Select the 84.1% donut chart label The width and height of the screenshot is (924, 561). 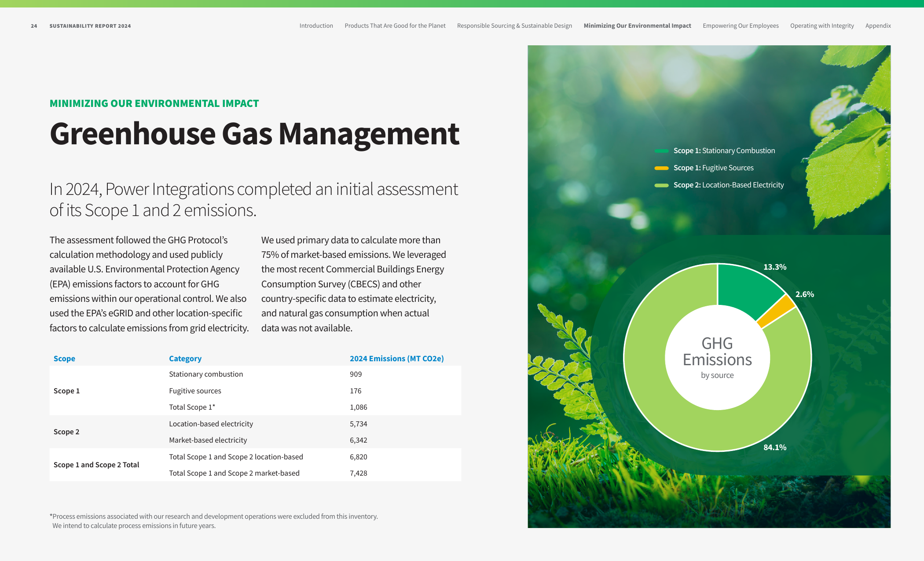point(775,447)
